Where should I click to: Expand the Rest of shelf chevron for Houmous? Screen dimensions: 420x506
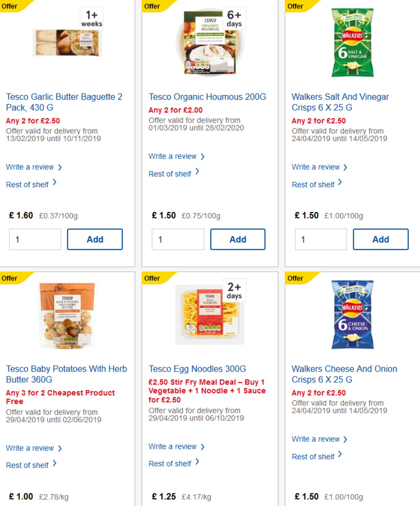click(x=197, y=172)
